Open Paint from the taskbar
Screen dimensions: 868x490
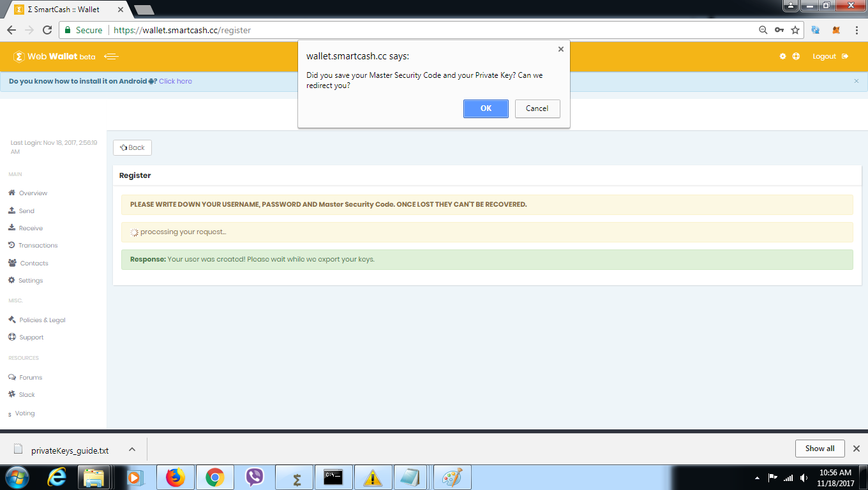tap(453, 477)
